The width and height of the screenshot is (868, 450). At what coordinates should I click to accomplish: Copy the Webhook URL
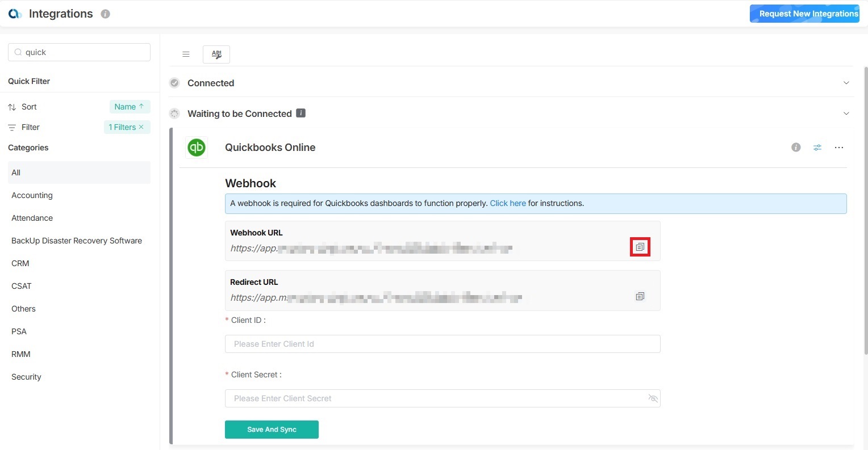tap(640, 247)
